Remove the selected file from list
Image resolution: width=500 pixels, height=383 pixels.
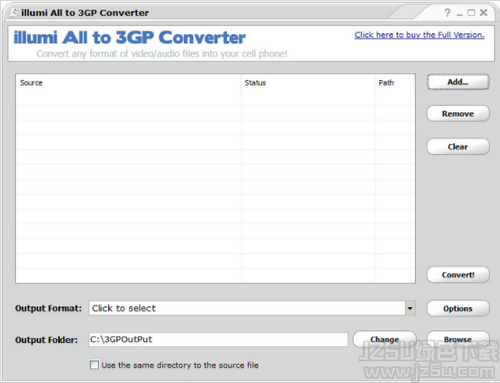coord(458,114)
